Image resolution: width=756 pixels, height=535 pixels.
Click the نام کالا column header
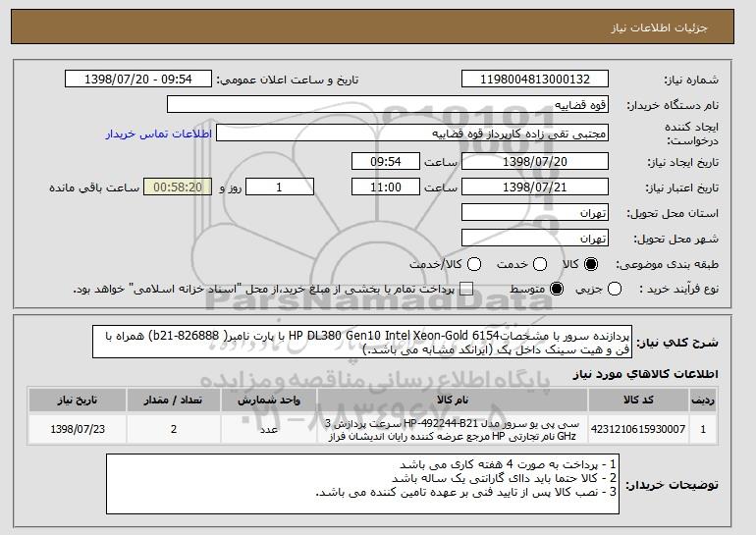453,401
